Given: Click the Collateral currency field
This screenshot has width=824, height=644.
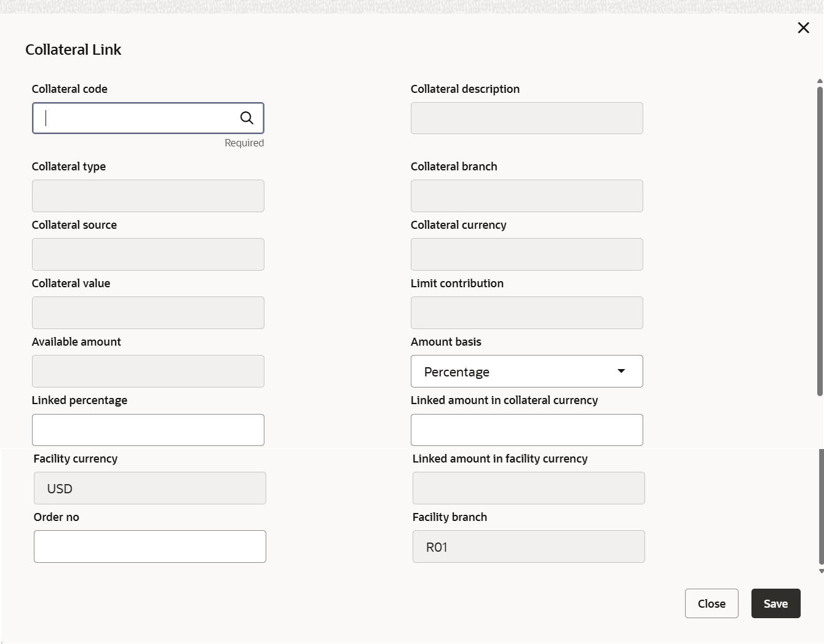Looking at the screenshot, I should 526,255.
